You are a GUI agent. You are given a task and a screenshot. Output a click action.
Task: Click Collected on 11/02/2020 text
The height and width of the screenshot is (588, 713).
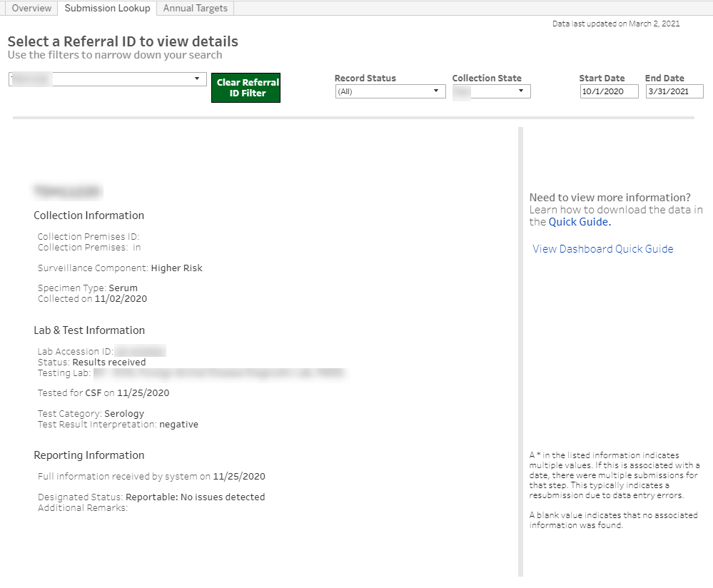coord(92,299)
